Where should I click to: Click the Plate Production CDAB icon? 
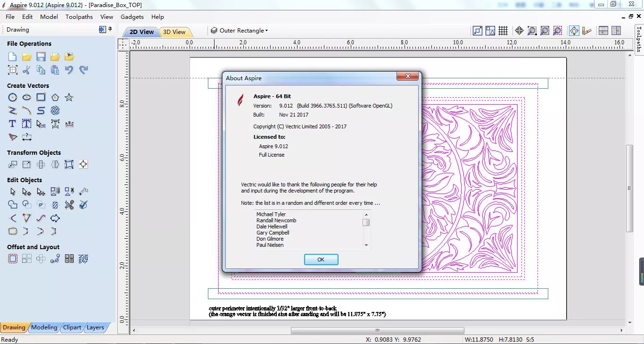69,259
